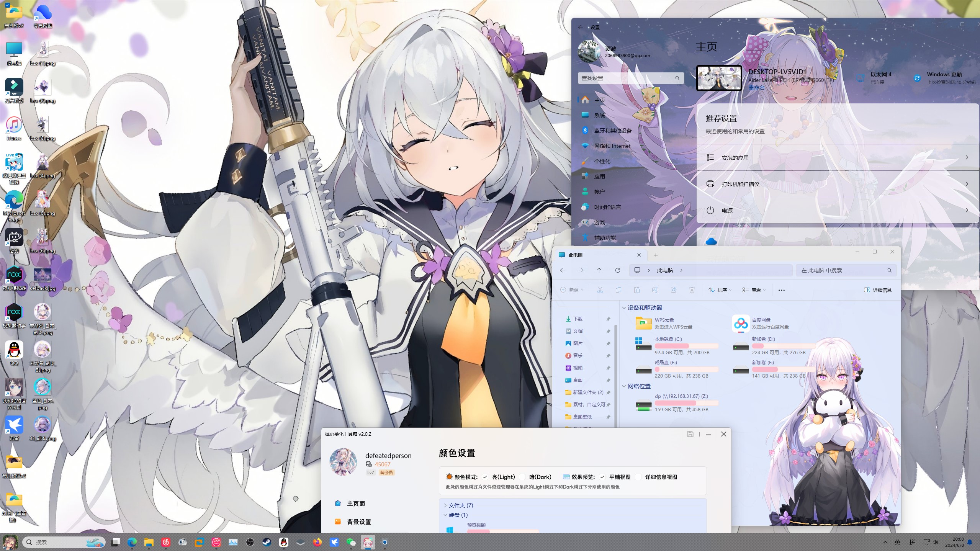Image resolution: width=980 pixels, height=551 pixels.
Task: Click the three-dots more options in Explorer toolbar
Action: (x=781, y=290)
